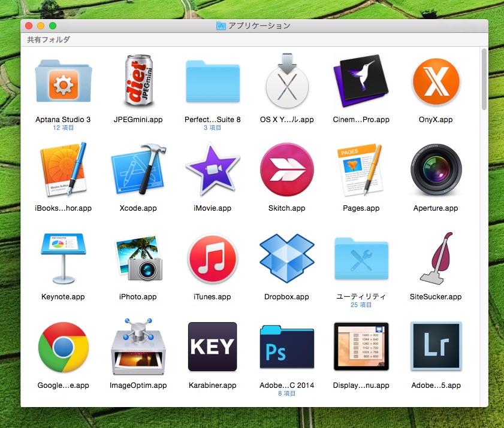Select the Cinemagraph Pro hummingbird icon

pos(361,81)
